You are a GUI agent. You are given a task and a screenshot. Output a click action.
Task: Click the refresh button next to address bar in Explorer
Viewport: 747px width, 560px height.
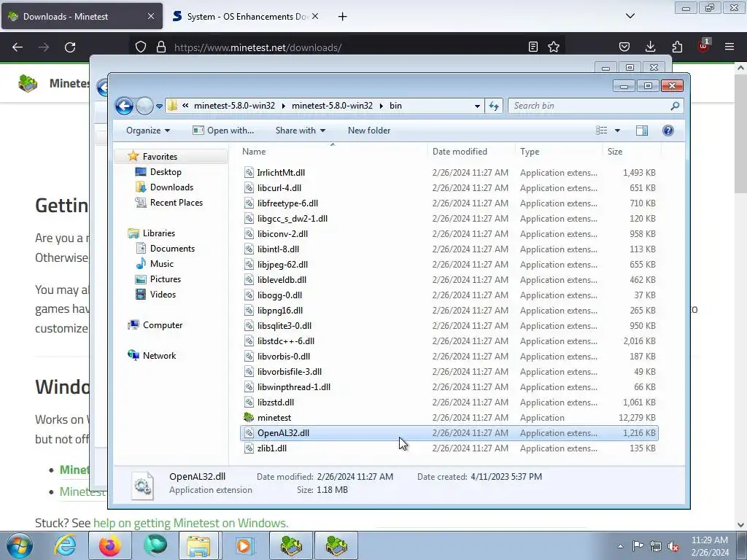[x=494, y=106]
